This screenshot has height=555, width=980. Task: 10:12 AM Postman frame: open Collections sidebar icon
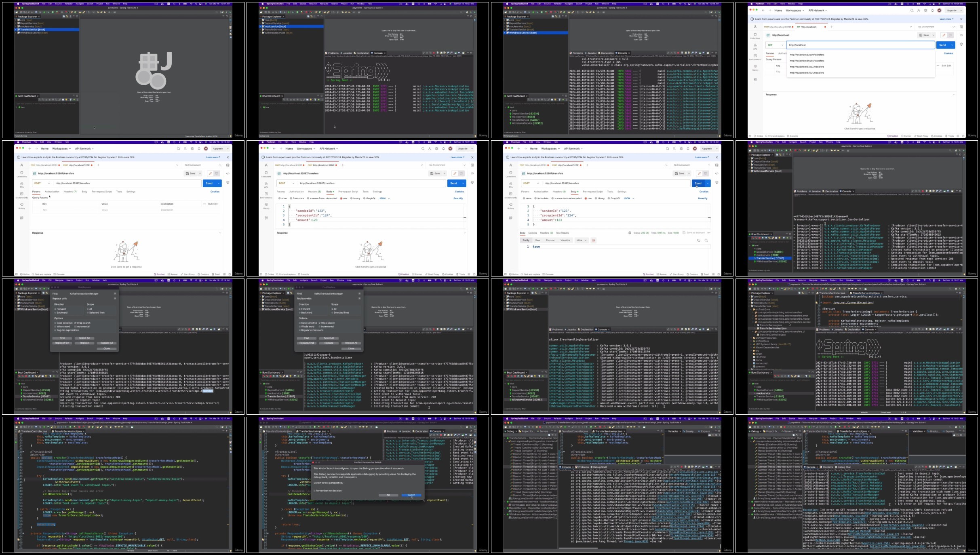click(x=511, y=174)
